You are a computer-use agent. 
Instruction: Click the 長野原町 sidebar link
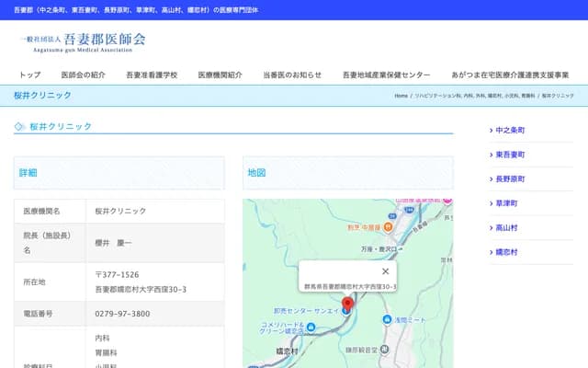(x=510, y=178)
